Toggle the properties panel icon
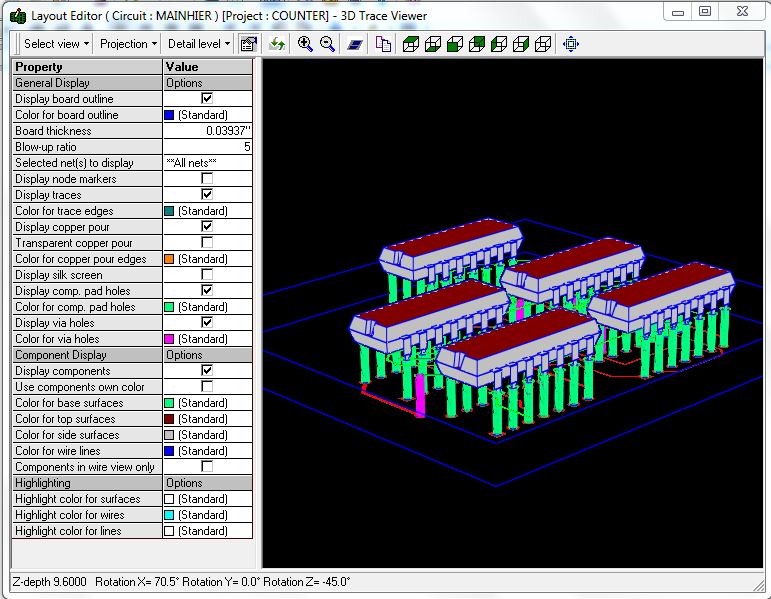Image resolution: width=771 pixels, height=599 pixels. 249,44
